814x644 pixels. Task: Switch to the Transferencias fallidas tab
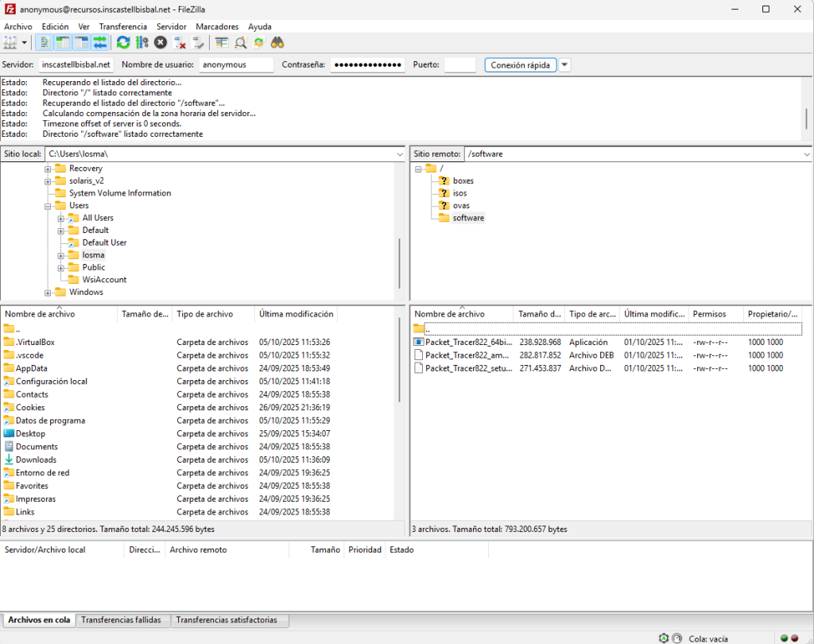pos(121,620)
